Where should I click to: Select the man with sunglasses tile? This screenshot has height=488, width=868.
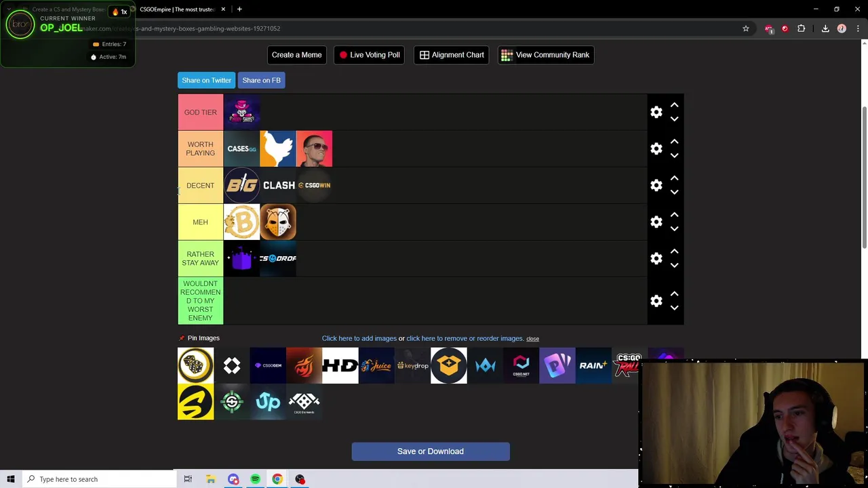[x=314, y=148]
